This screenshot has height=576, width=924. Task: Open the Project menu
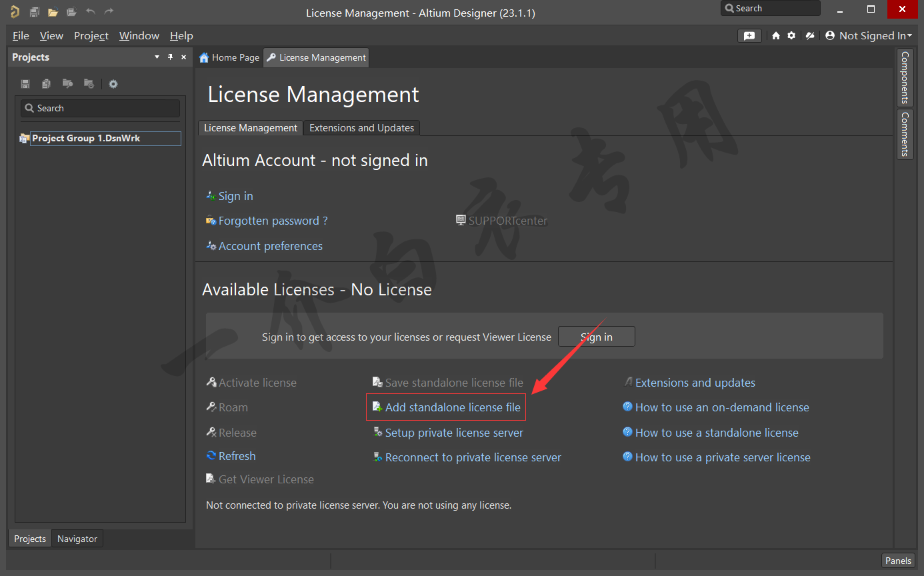tap(91, 36)
